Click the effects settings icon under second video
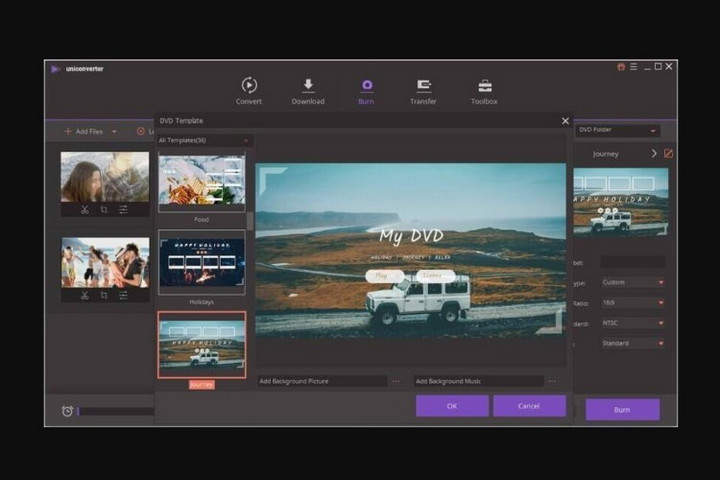The width and height of the screenshot is (720, 480). pyautogui.click(x=123, y=295)
